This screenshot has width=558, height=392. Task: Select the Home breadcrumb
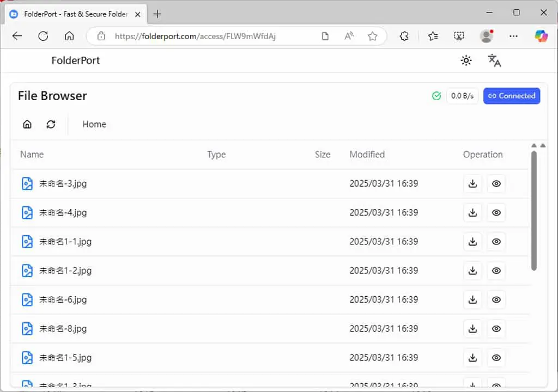point(94,124)
